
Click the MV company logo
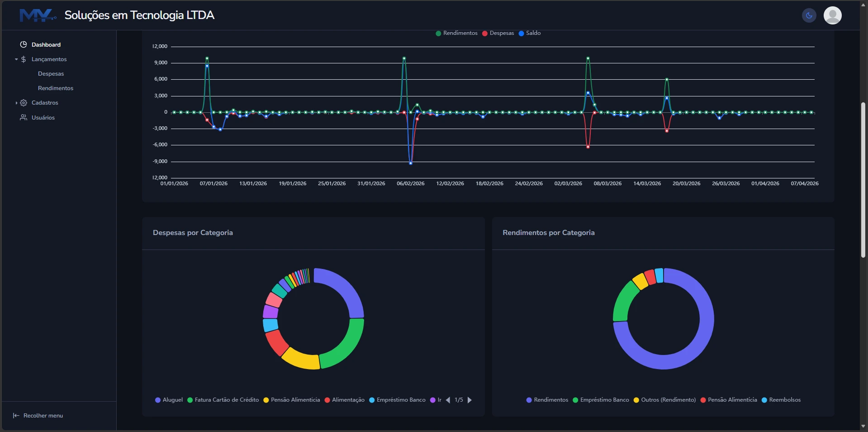click(x=38, y=15)
